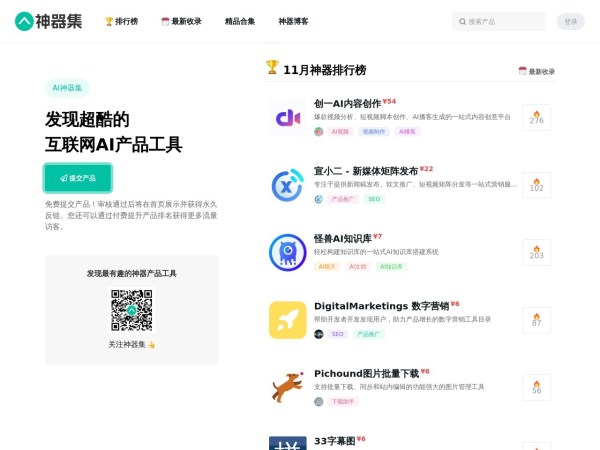Open 神器博客 navigation item

click(x=293, y=21)
